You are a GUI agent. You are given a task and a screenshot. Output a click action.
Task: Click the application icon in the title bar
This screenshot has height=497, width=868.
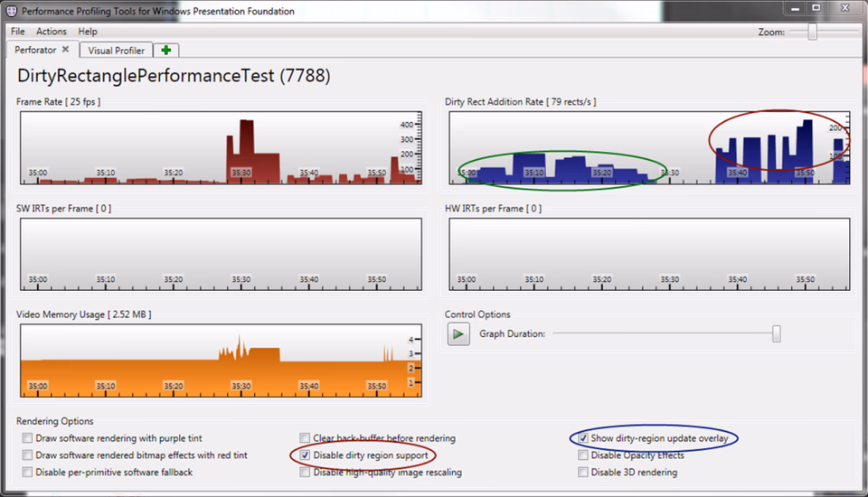click(11, 11)
